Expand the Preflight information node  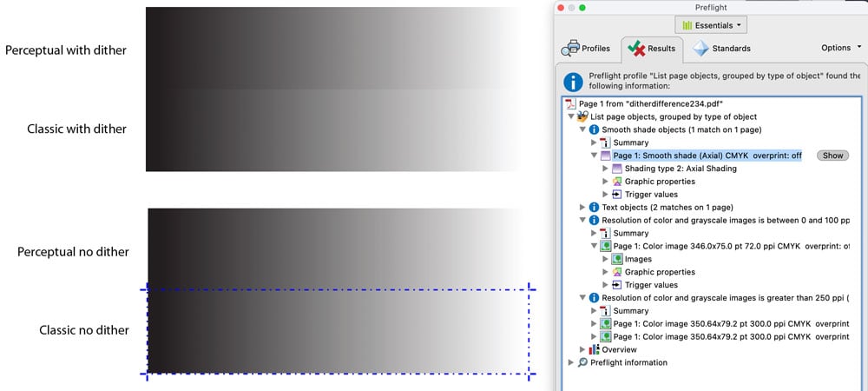(x=570, y=362)
